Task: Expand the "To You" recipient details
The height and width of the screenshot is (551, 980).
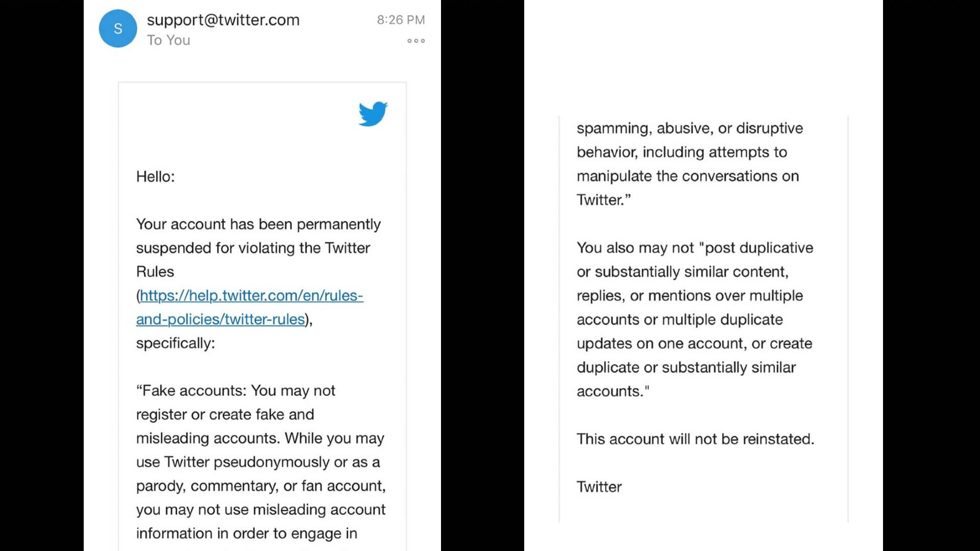Action: click(168, 40)
